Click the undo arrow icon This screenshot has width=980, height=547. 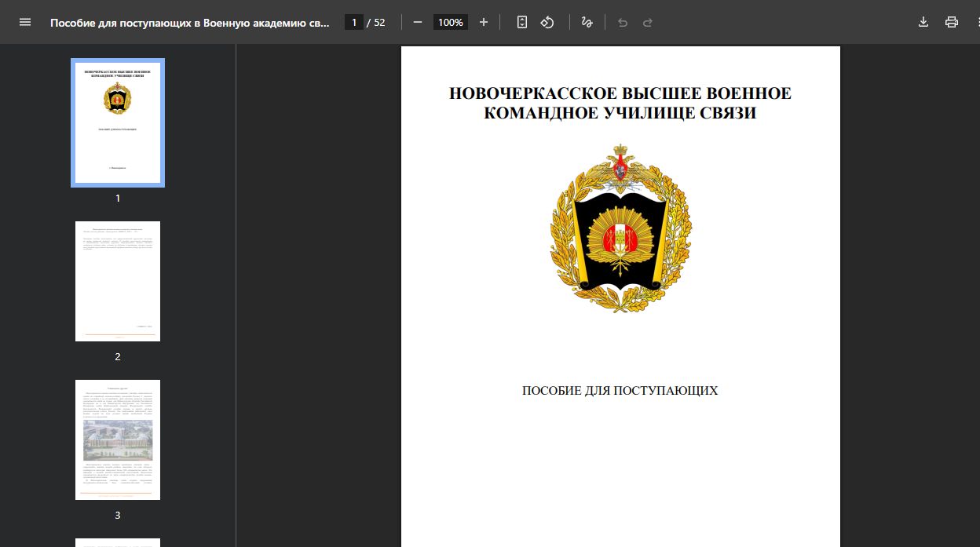point(623,22)
